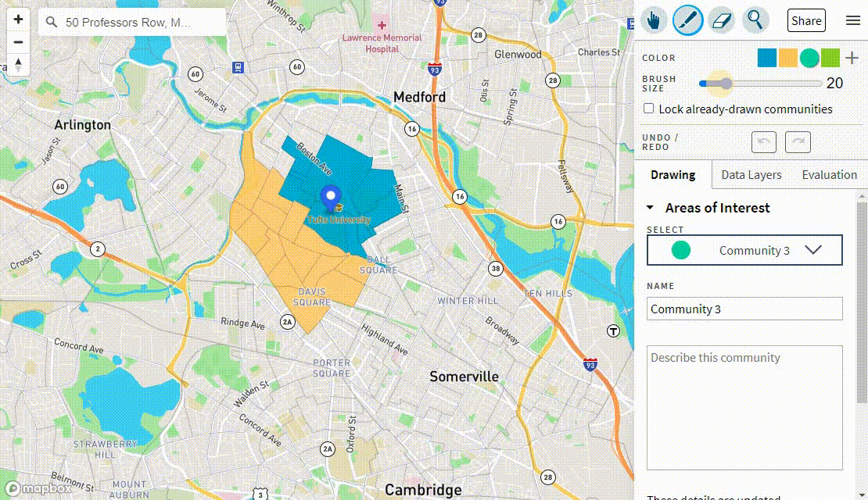Image resolution: width=868 pixels, height=500 pixels.
Task: Click the Undo arrow button
Action: (x=764, y=142)
